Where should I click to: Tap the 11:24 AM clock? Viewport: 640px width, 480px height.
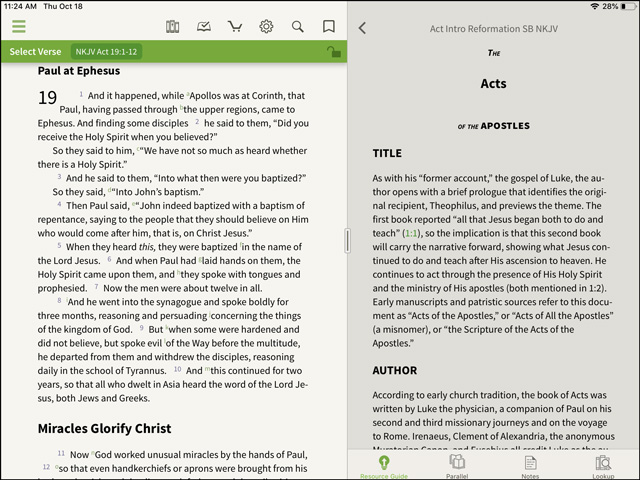pos(20,6)
